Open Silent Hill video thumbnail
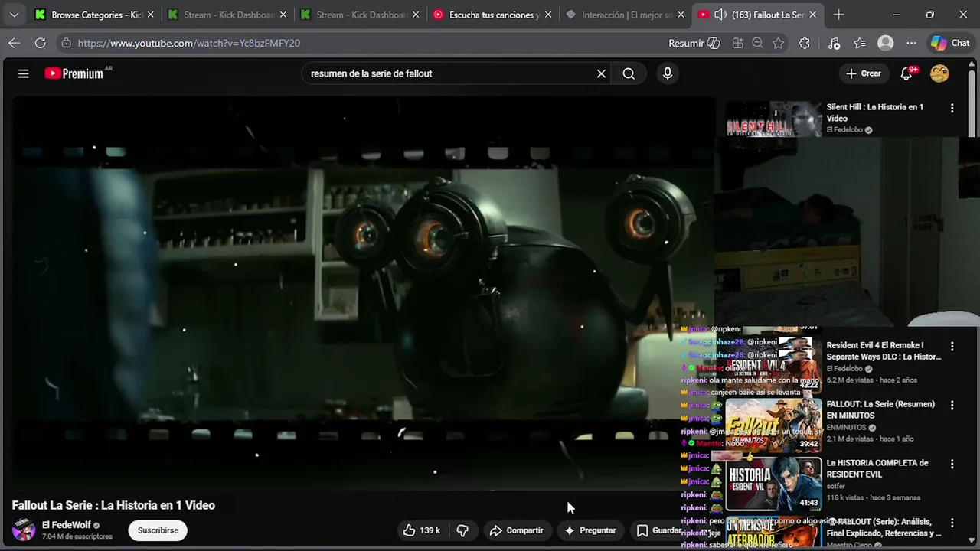The height and width of the screenshot is (551, 980). click(x=773, y=119)
